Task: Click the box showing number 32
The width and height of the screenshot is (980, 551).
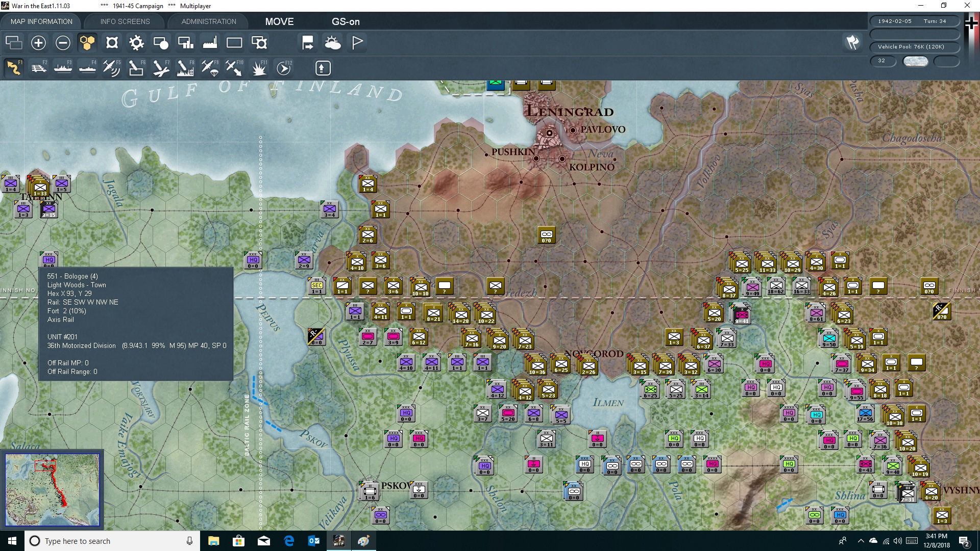Action: 883,61
